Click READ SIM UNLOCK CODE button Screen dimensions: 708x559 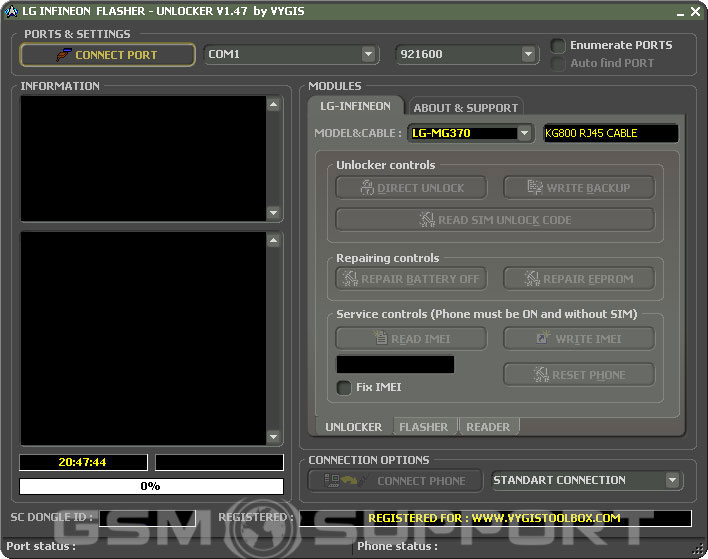tap(495, 220)
